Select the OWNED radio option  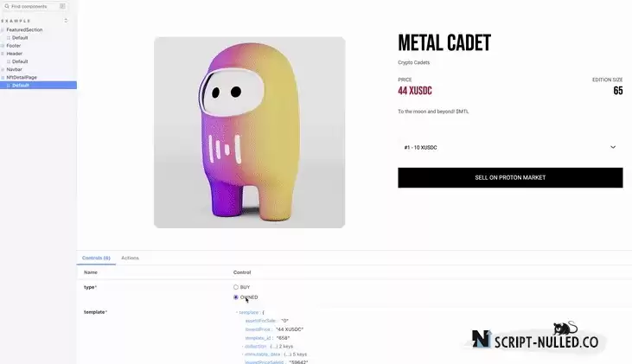point(236,297)
